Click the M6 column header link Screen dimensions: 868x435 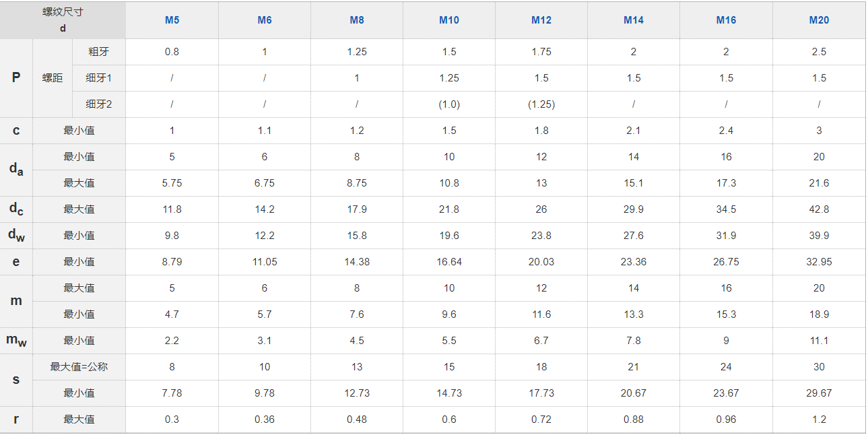265,20
